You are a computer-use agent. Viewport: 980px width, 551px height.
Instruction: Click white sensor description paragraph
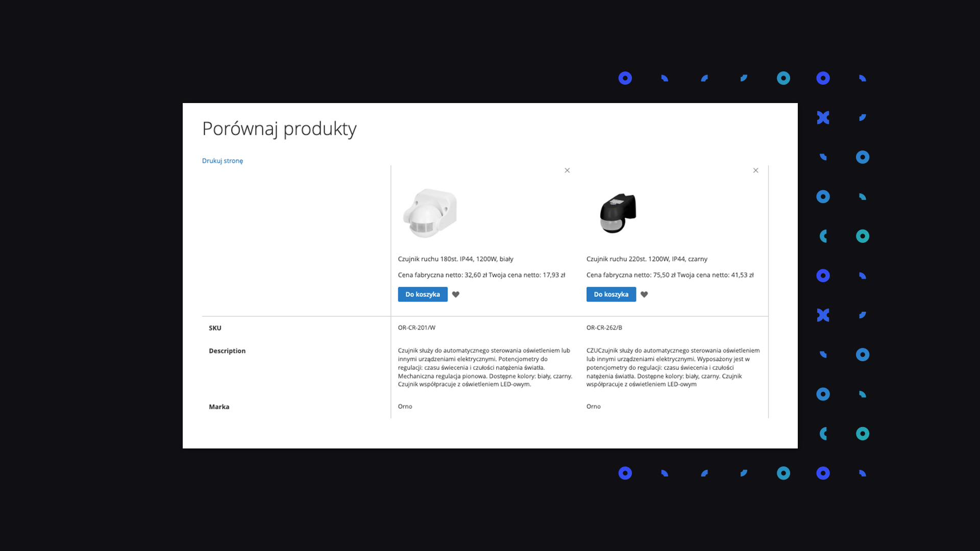[485, 367]
